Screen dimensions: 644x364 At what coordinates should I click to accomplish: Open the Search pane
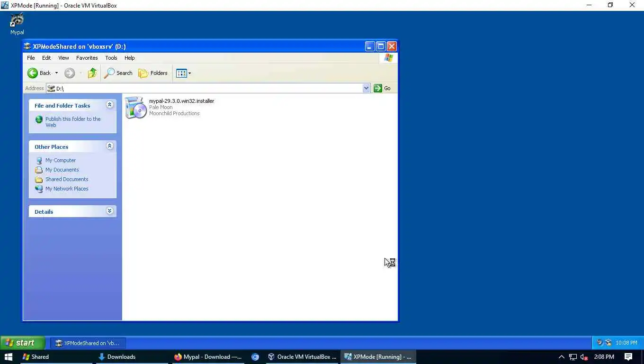pyautogui.click(x=118, y=73)
